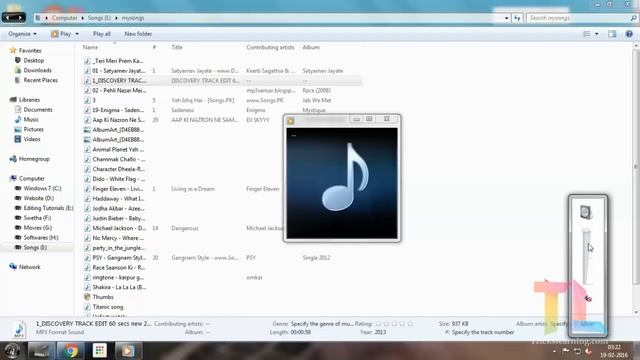
Task: Open the Movies (G:) drive
Action: (38, 228)
